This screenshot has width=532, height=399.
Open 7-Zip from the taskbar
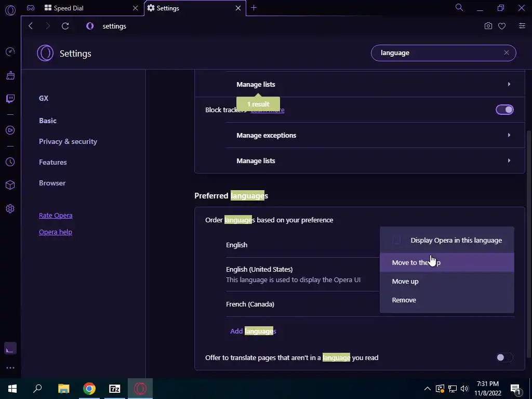[115, 389]
